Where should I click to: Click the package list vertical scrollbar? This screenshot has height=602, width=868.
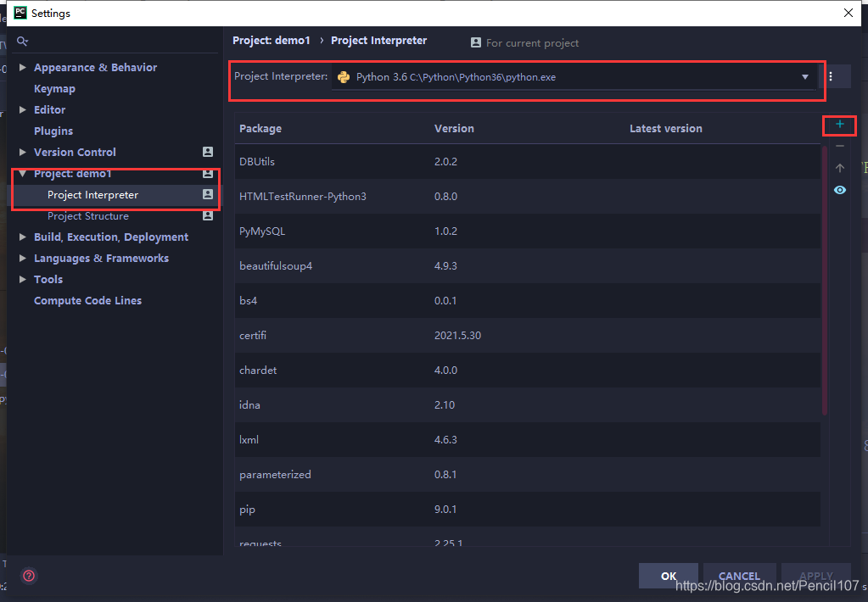pos(824,280)
